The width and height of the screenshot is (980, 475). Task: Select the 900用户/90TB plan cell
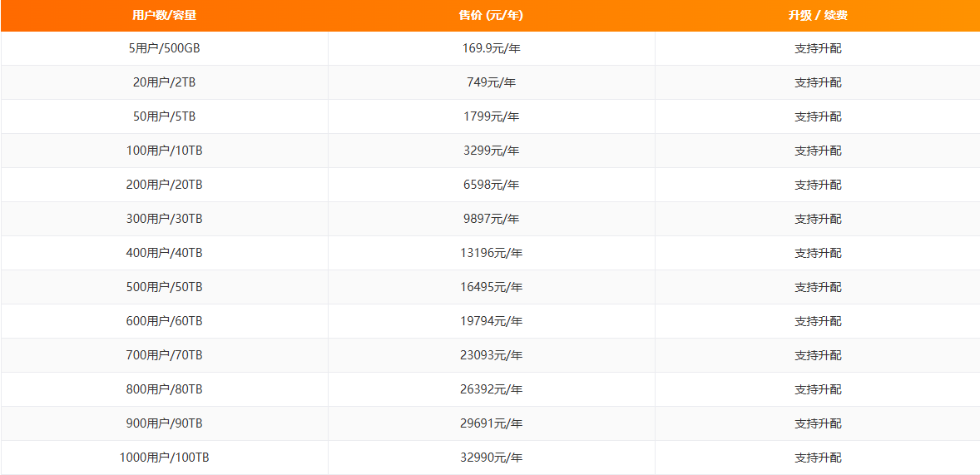[164, 423]
